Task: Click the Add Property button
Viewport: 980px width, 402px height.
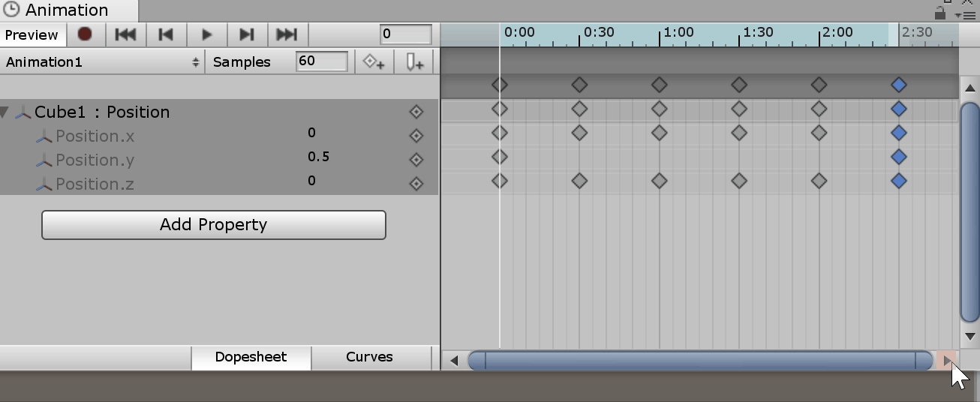Action: point(214,225)
